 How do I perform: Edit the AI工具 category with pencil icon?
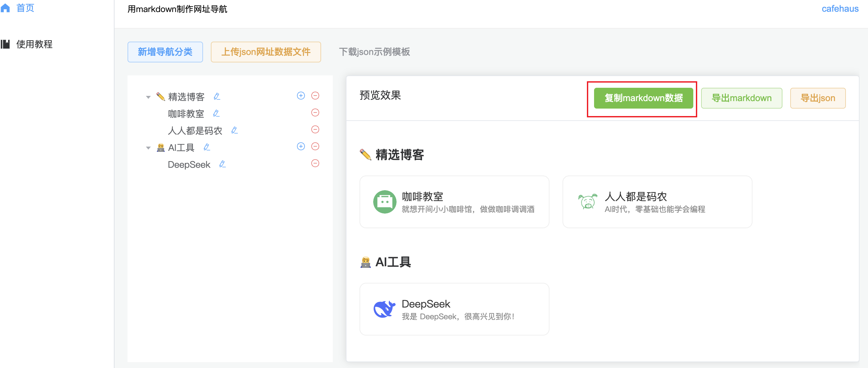tap(207, 147)
